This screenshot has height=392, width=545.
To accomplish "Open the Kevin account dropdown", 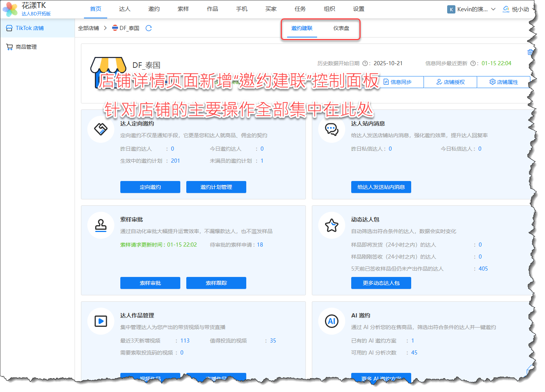I will [472, 9].
